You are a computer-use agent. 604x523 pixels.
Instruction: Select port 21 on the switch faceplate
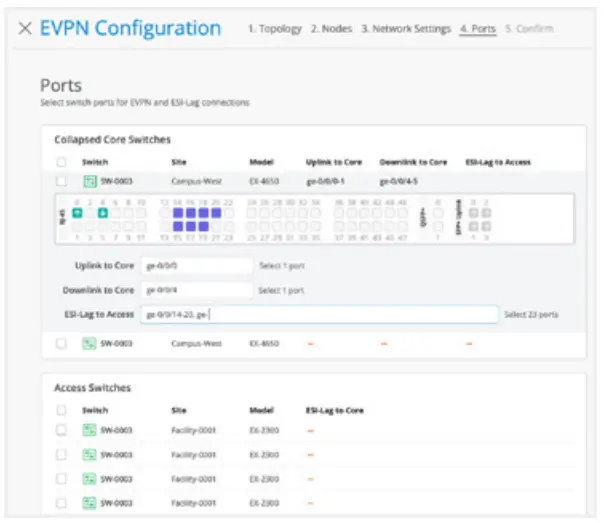216,226
